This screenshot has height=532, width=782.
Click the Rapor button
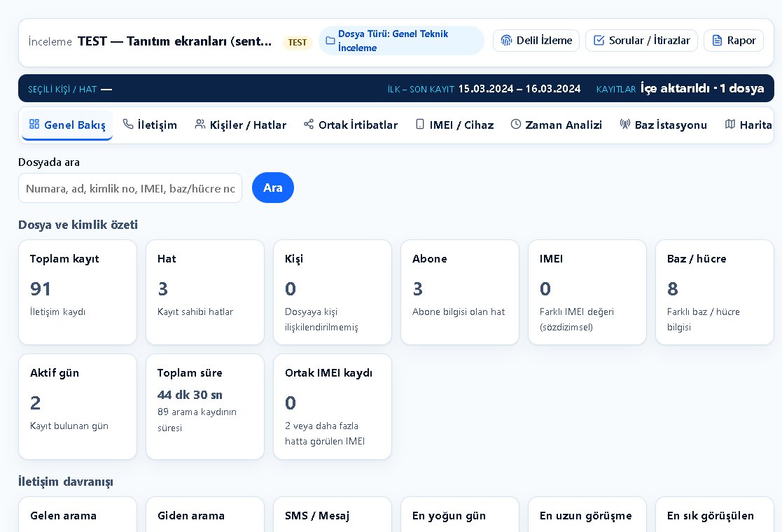click(734, 41)
